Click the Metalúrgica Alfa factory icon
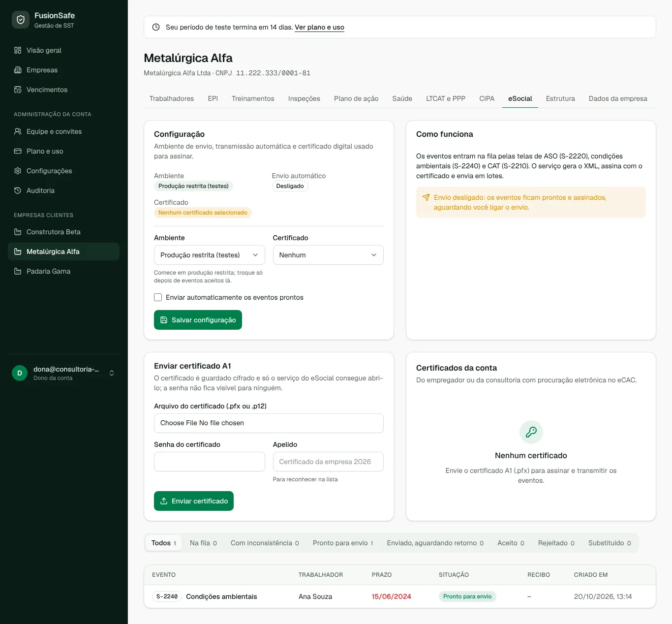 [18, 251]
